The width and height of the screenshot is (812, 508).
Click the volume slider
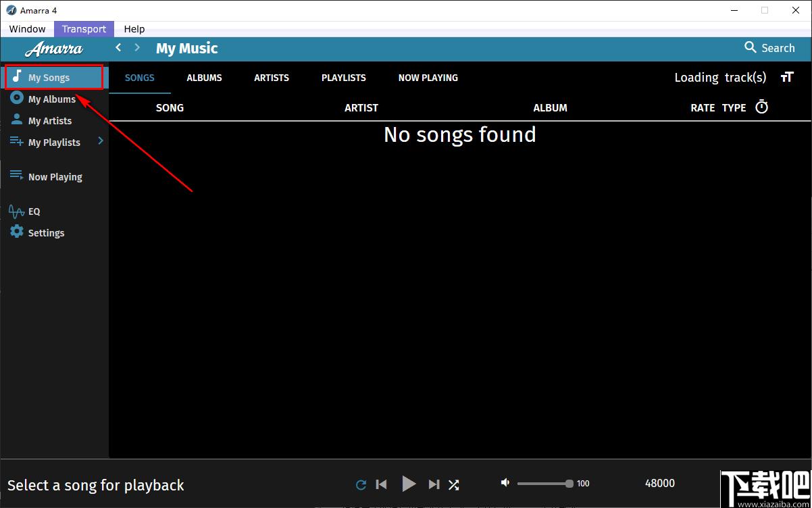pos(545,483)
